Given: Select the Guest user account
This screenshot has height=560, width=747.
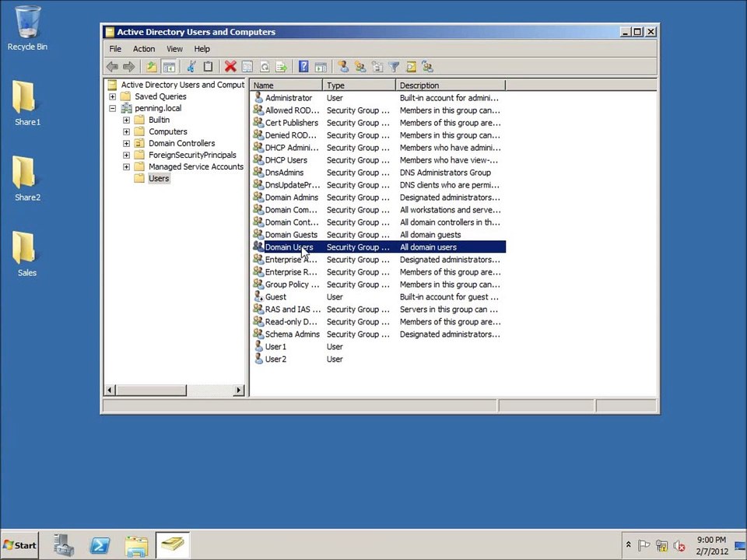Looking at the screenshot, I should (379, 296).
